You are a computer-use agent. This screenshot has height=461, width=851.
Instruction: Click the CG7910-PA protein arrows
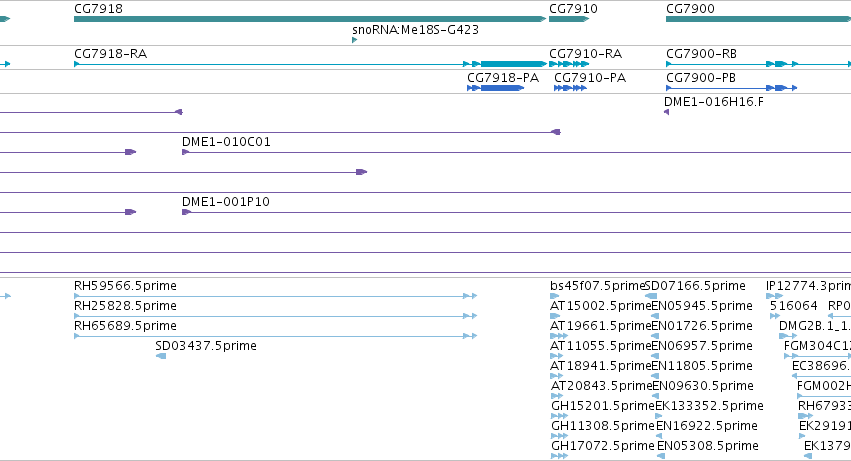pos(570,88)
